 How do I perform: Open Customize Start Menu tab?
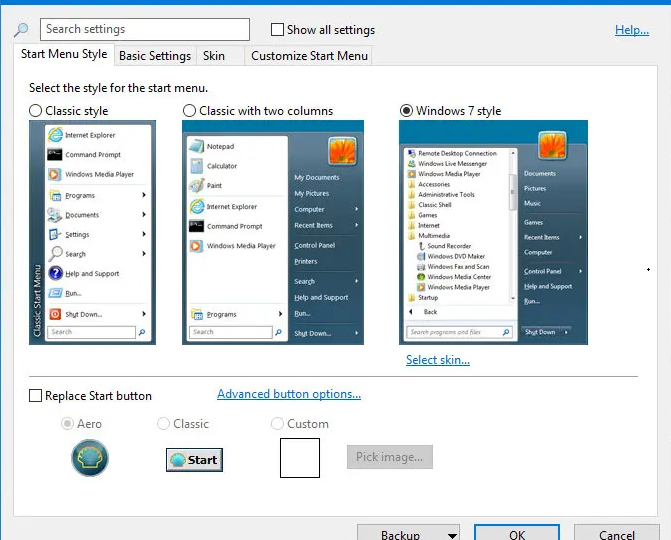309,56
